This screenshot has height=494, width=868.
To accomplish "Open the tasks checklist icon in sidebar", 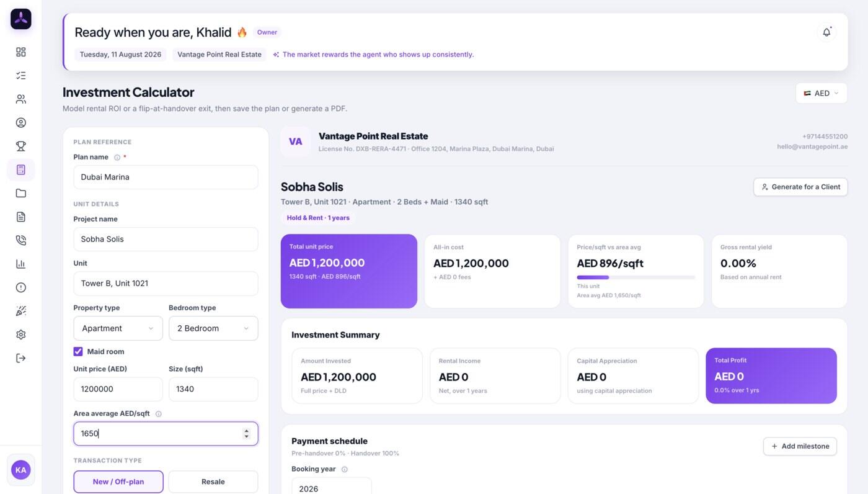I will click(20, 76).
